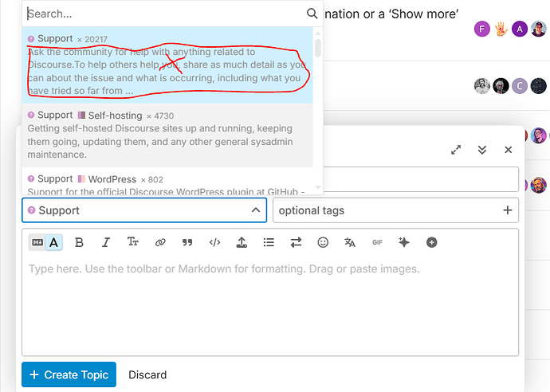The image size is (550, 392).
Task: Open heading text size options
Action: click(x=132, y=242)
